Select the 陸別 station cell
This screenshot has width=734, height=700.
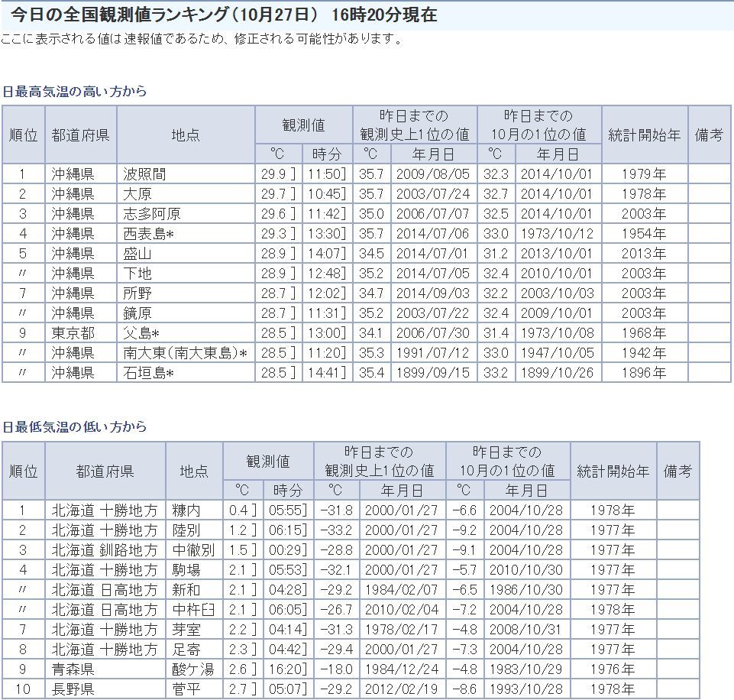tap(194, 530)
